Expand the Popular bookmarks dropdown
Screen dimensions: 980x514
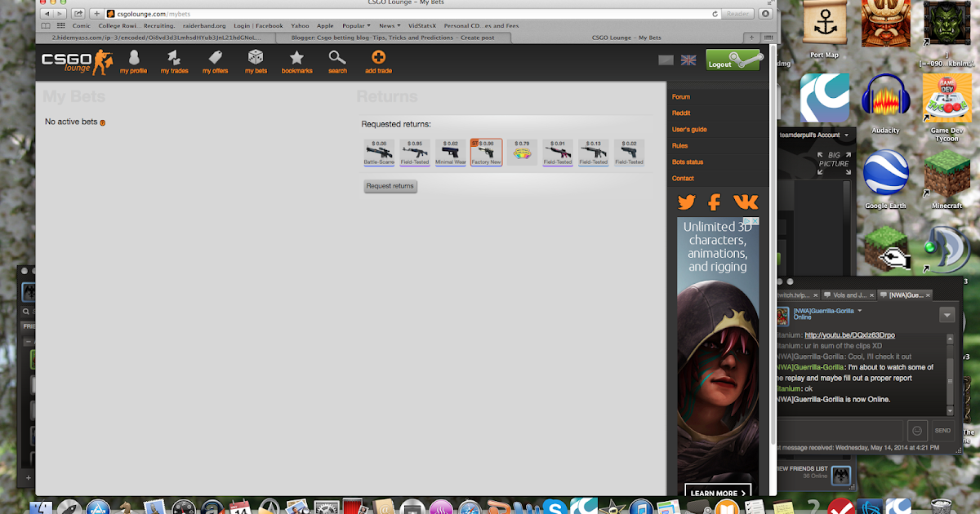[355, 26]
